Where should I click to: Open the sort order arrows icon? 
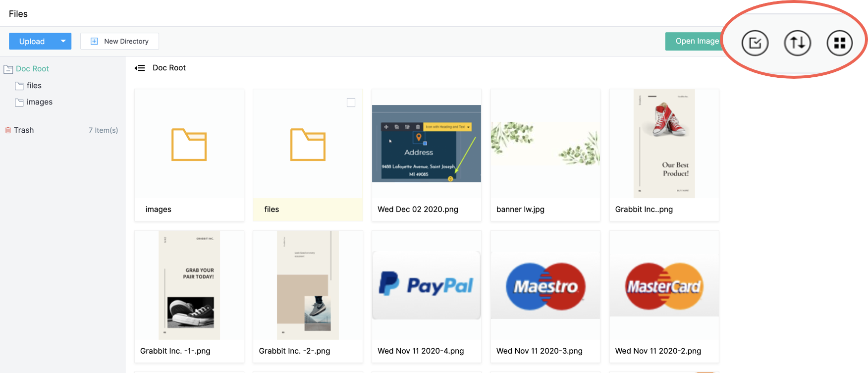pos(797,43)
